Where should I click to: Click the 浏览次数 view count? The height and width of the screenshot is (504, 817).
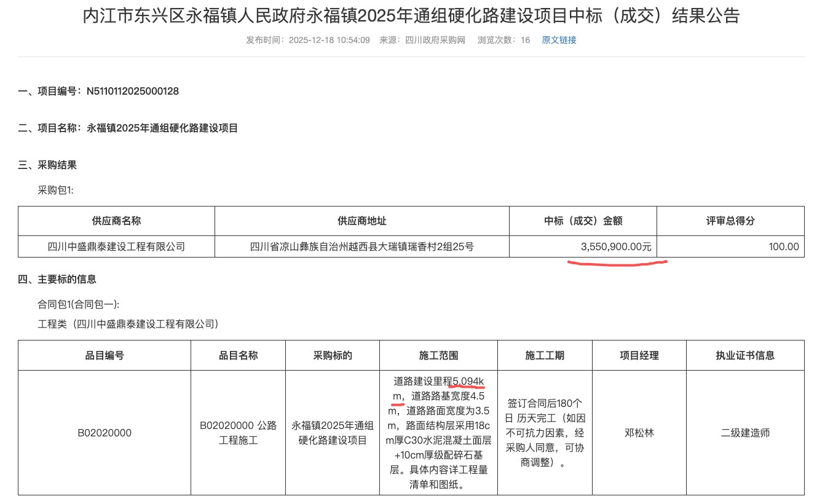coord(503,40)
